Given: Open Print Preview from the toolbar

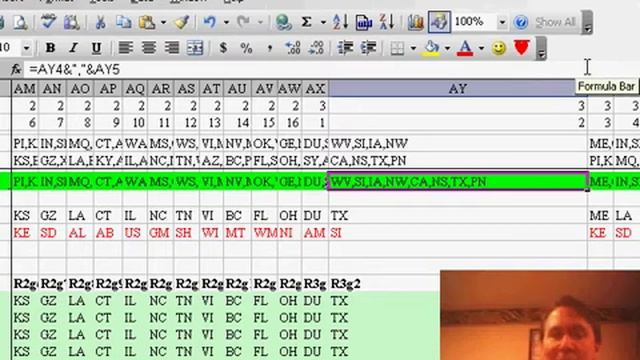Looking at the screenshot, I should [20, 22].
